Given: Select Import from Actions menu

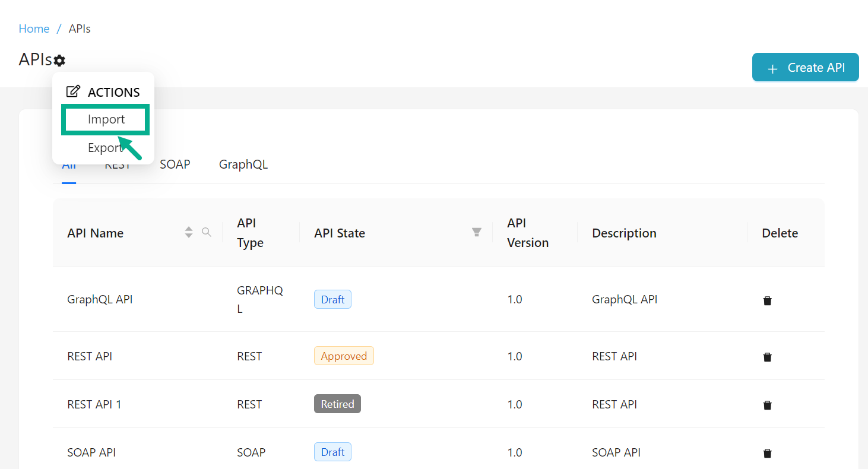Looking at the screenshot, I should coord(106,119).
